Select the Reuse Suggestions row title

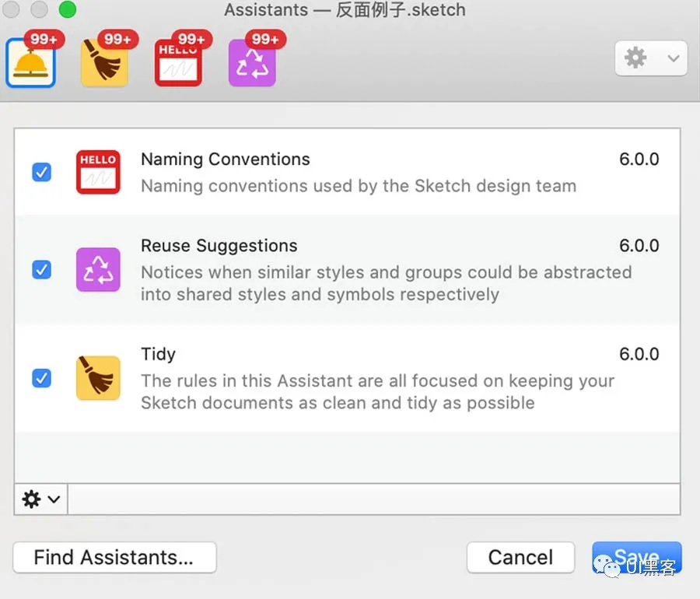pyautogui.click(x=219, y=246)
